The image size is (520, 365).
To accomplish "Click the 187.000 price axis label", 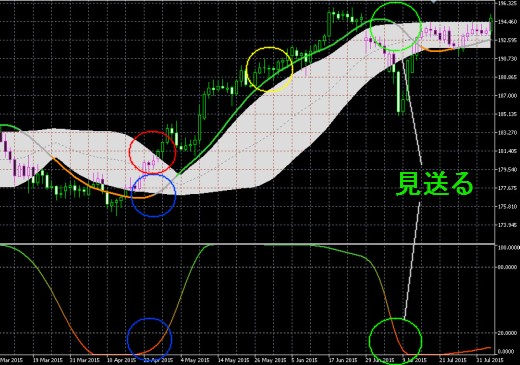I will click(x=507, y=96).
